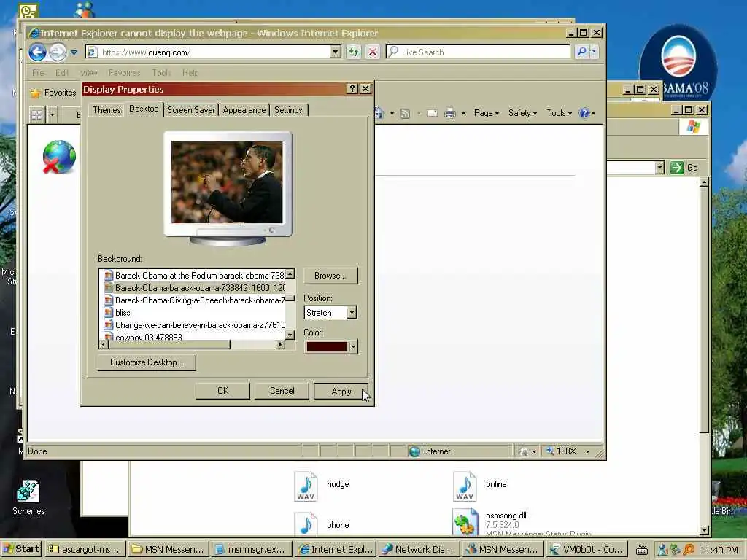
Task: Expand the back window address dropdown
Action: coord(659,168)
